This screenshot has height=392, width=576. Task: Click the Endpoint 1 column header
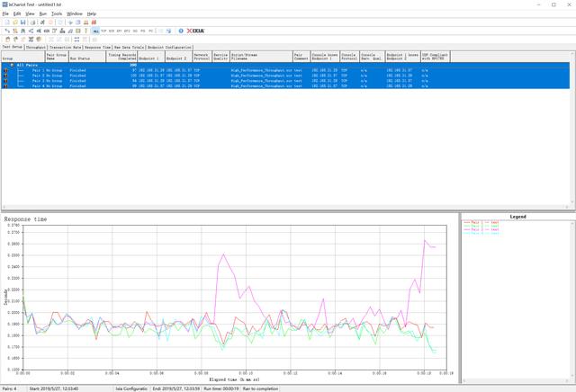pyautogui.click(x=148, y=57)
